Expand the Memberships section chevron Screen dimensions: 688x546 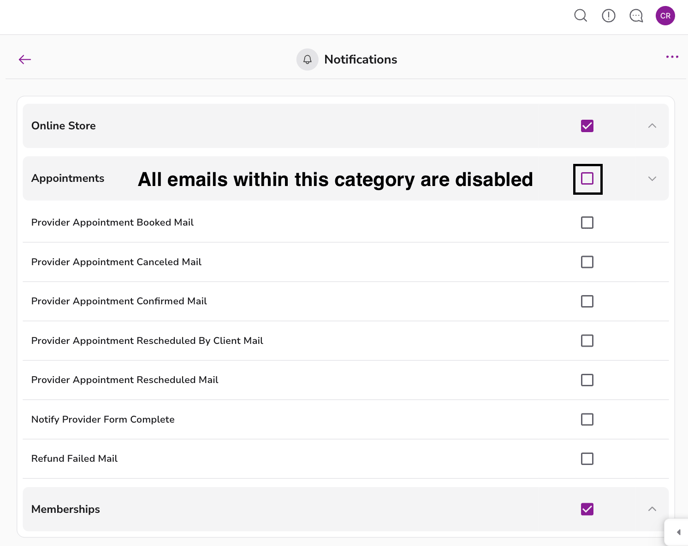pos(652,509)
